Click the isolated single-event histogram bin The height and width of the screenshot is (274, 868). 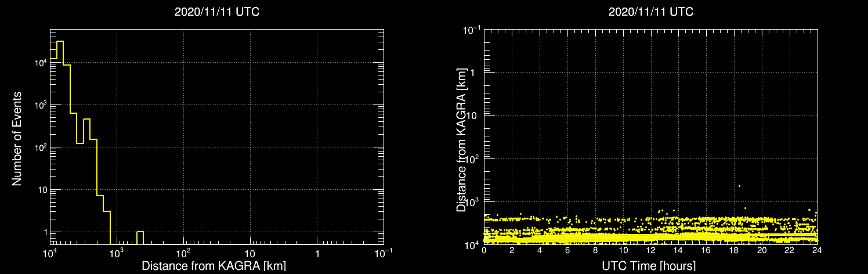[x=140, y=237]
